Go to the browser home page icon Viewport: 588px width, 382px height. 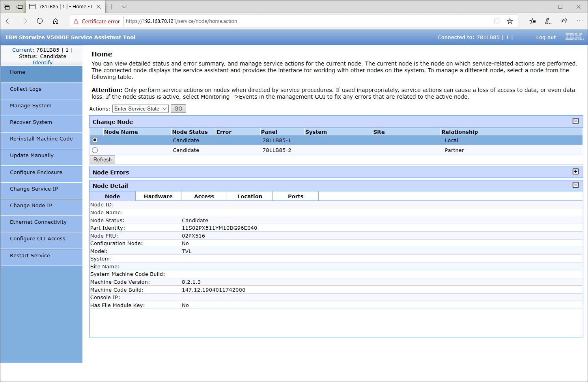[x=56, y=21]
